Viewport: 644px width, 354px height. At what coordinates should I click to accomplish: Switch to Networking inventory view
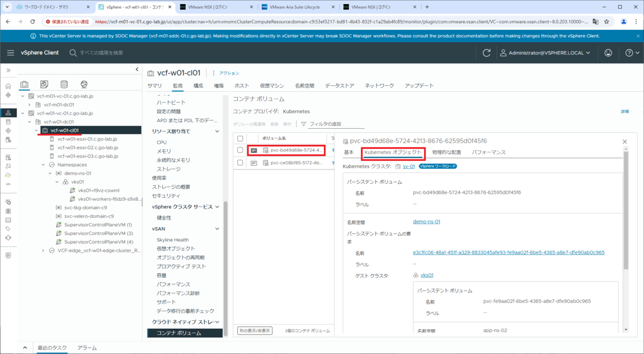(84, 84)
